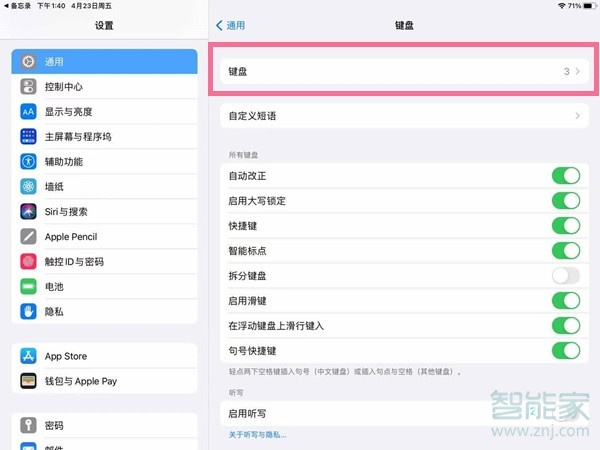Open 隐私 settings
Screen dimensions: 600x450
tap(104, 311)
